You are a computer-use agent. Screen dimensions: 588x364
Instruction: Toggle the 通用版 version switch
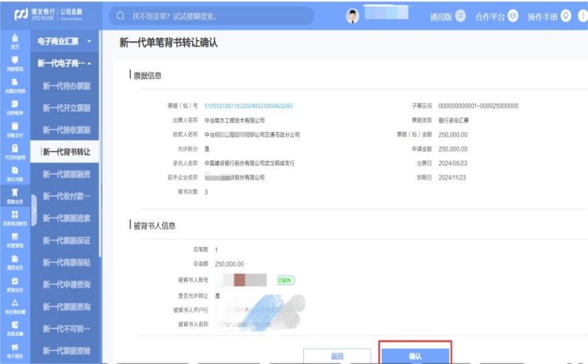(460, 16)
